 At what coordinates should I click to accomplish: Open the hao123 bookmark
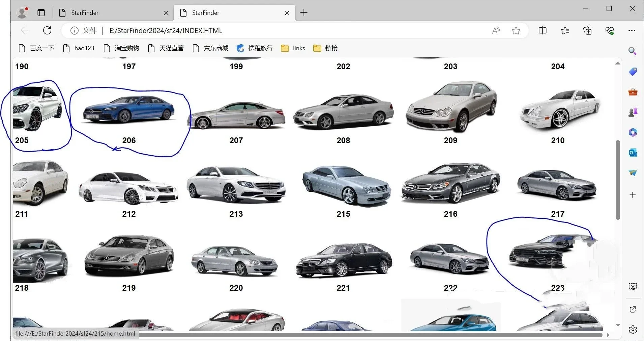[x=79, y=48]
